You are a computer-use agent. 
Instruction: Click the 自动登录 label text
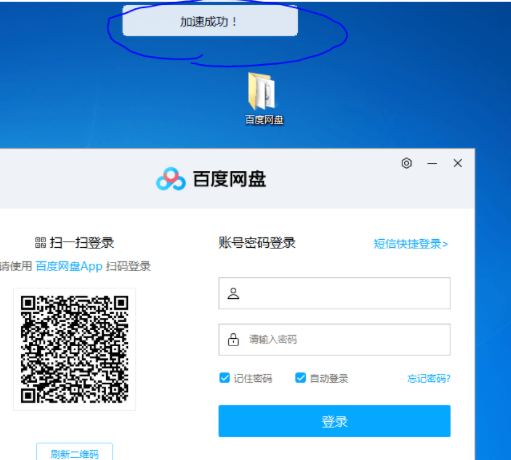329,378
